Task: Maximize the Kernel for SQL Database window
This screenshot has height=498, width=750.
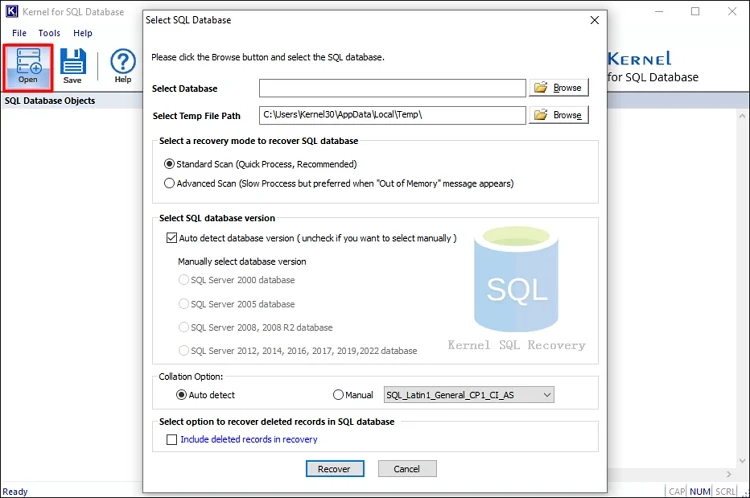Action: pyautogui.click(x=695, y=11)
